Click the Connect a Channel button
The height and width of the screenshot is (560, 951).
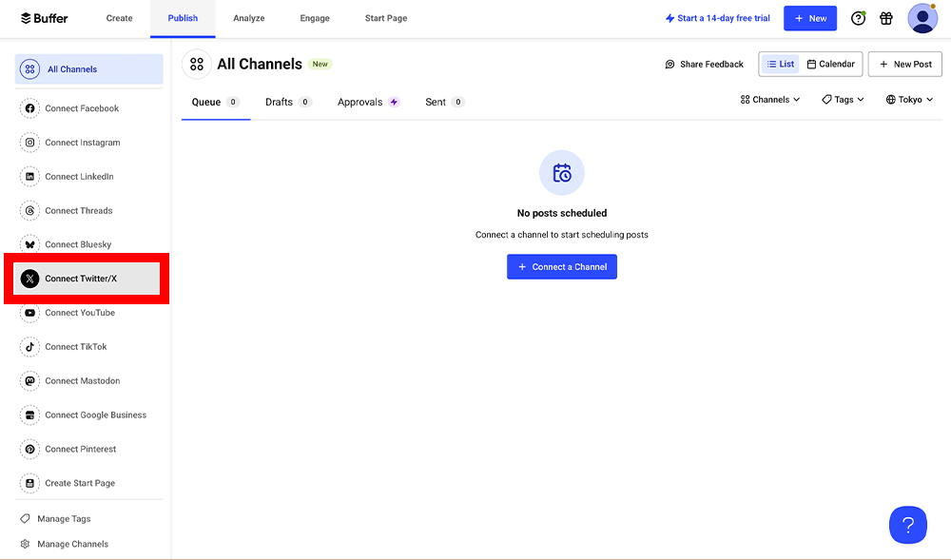pyautogui.click(x=562, y=266)
